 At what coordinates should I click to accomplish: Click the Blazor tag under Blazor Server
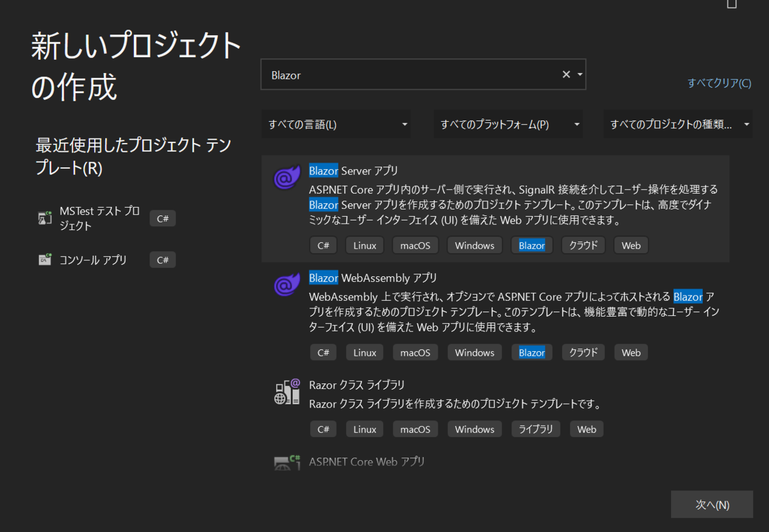532,245
